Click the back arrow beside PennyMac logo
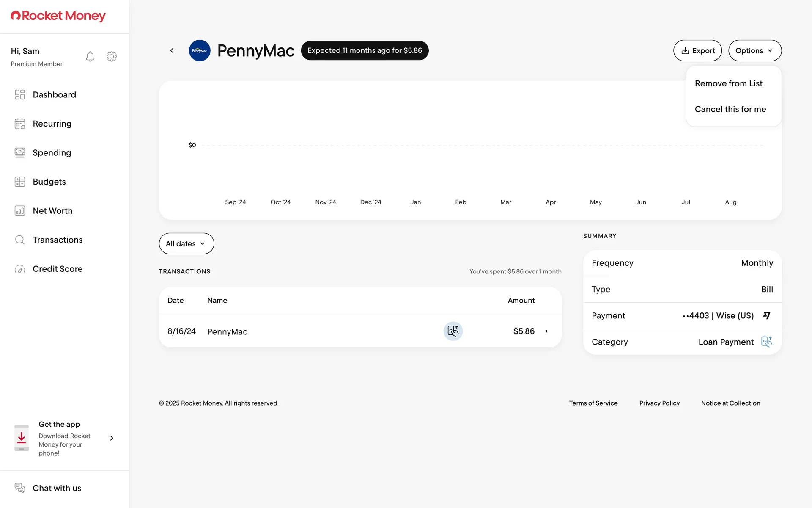This screenshot has width=812, height=508. tap(172, 50)
